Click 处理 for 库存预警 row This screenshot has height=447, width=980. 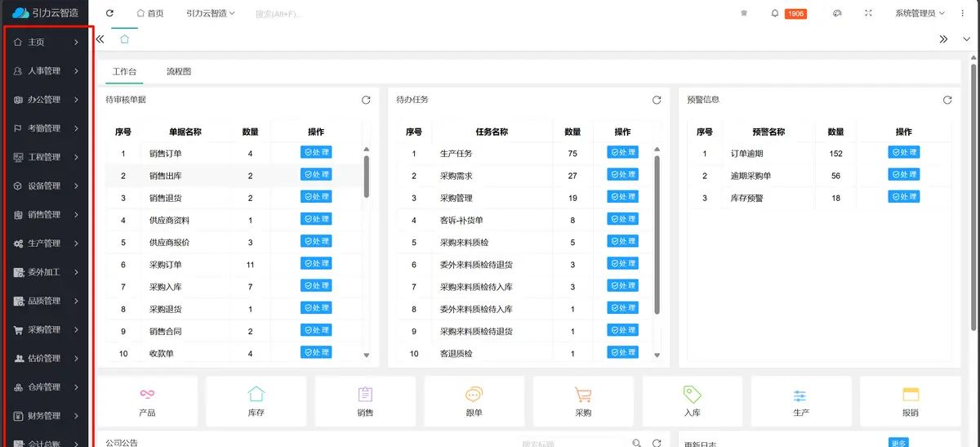tap(903, 196)
